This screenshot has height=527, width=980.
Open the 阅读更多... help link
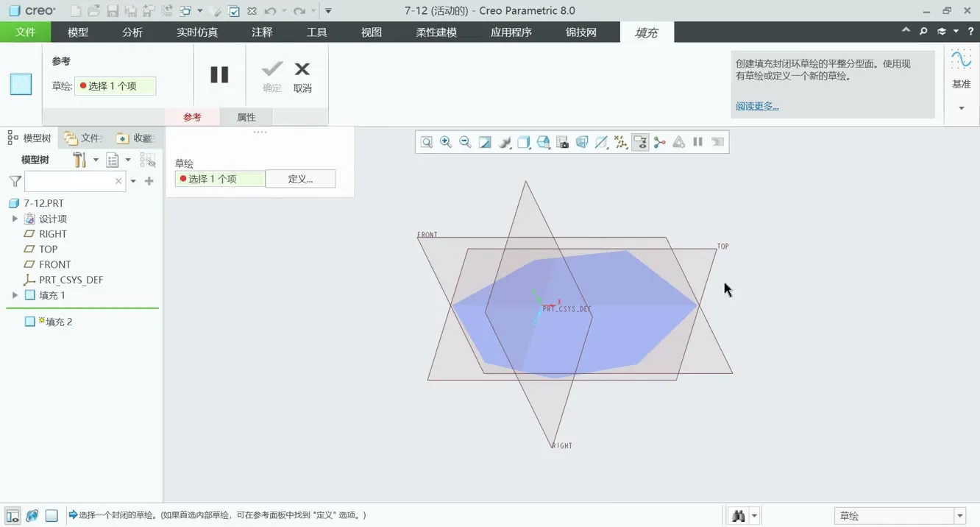pyautogui.click(x=757, y=106)
